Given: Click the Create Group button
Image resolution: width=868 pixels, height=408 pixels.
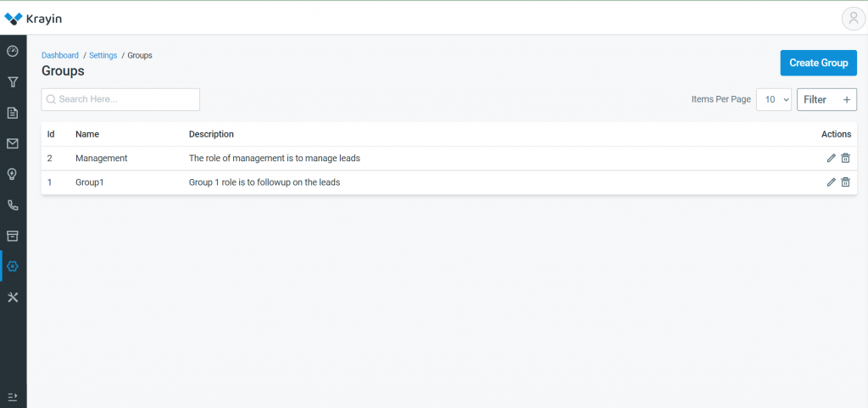Looking at the screenshot, I should click(818, 63).
